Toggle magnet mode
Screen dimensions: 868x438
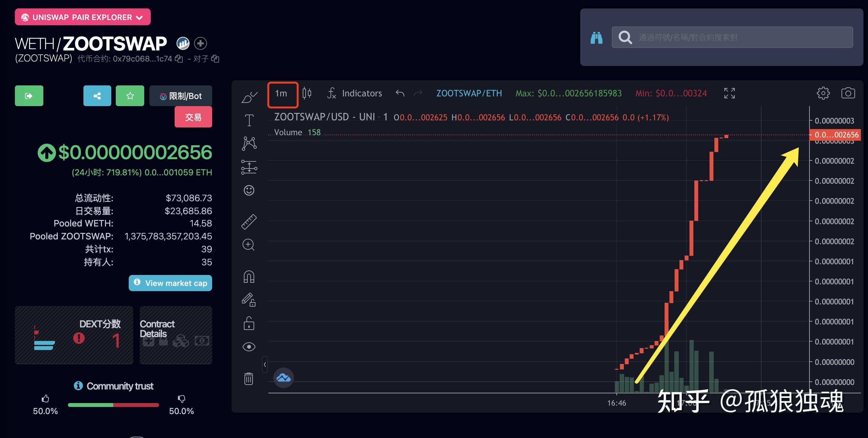pos(249,277)
